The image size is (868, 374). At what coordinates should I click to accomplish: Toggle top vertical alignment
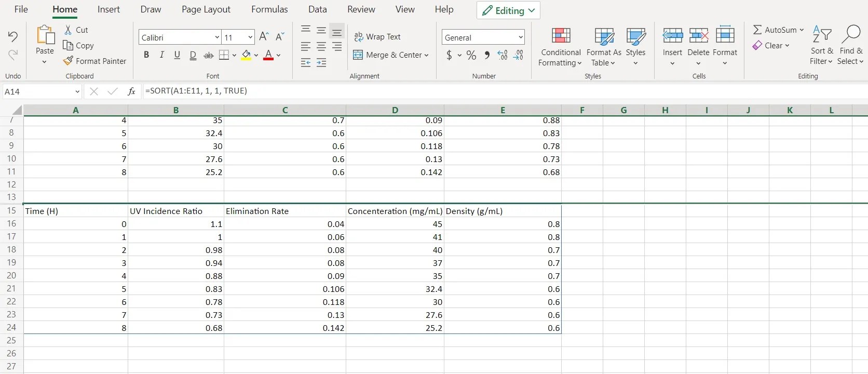306,30
